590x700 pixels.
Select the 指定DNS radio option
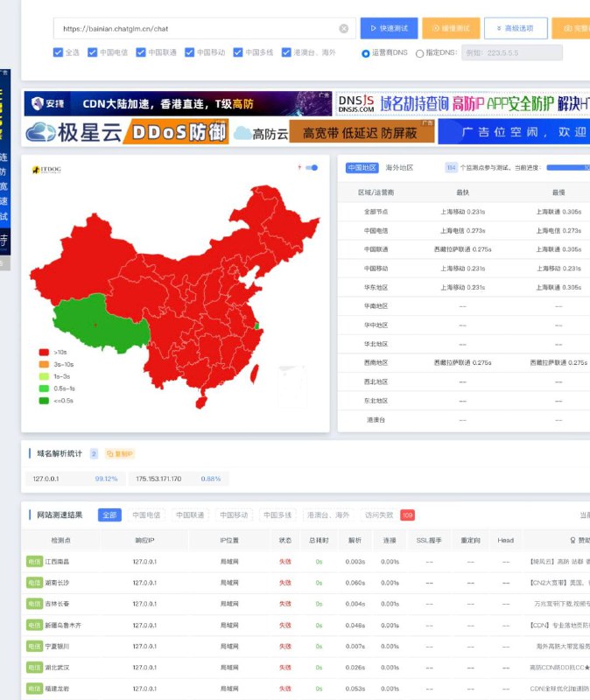click(419, 53)
